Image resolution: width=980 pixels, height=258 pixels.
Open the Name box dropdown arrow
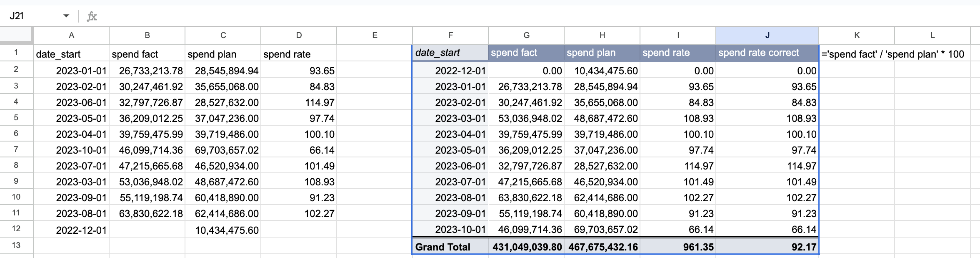66,16
